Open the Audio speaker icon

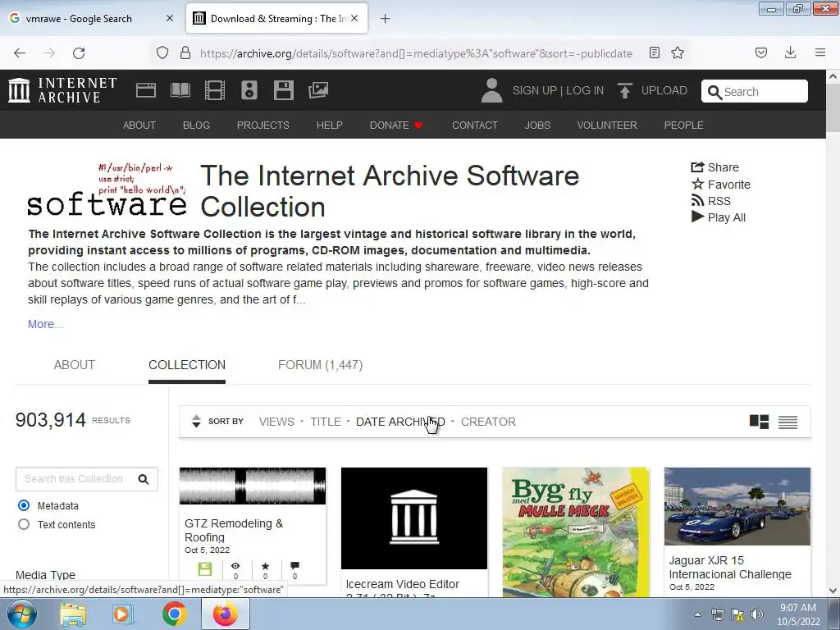point(249,90)
